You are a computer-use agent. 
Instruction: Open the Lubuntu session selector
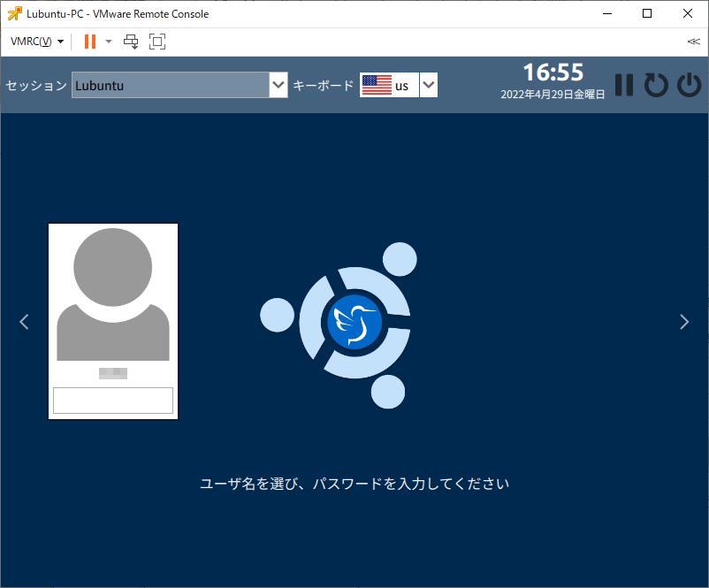click(x=179, y=85)
